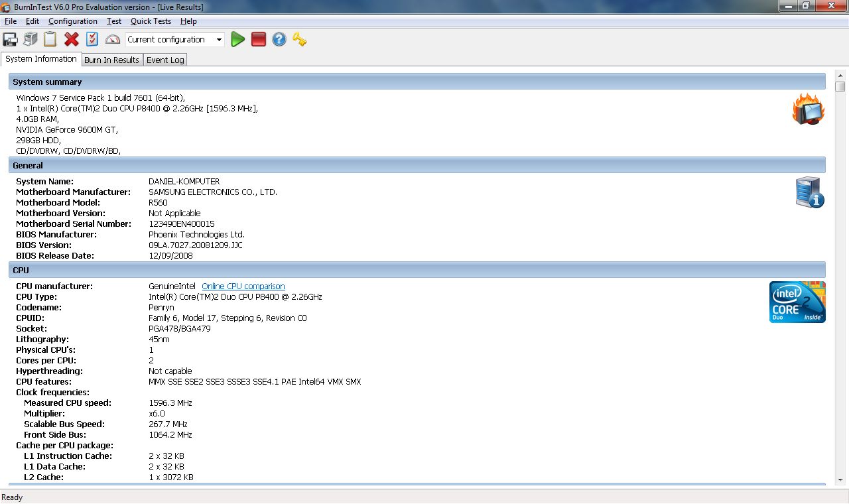This screenshot has width=849, height=504.
Task: Open the Quick Tests menu
Action: click(151, 21)
